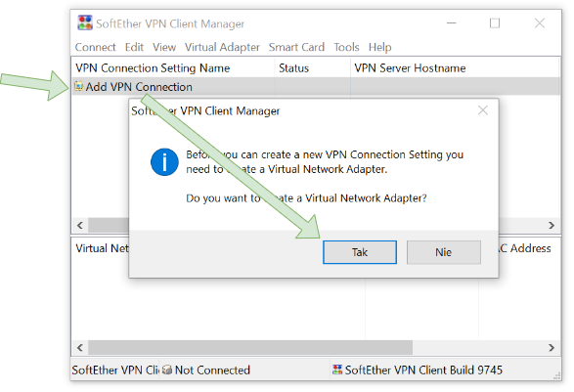This screenshot has width=574, height=392.
Task: Open the View menu
Action: [x=164, y=47]
